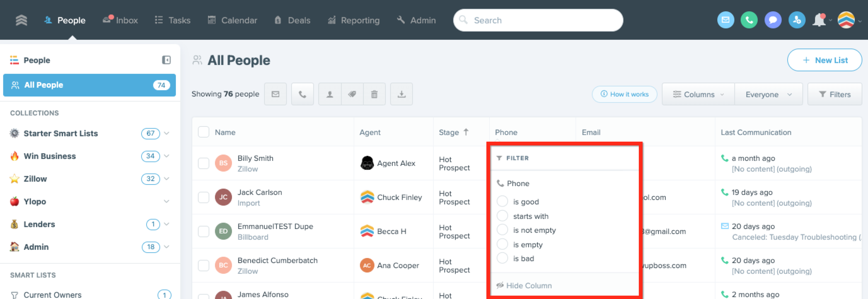Click EmmanuelTEST Dupe's ED avatar

223,231
